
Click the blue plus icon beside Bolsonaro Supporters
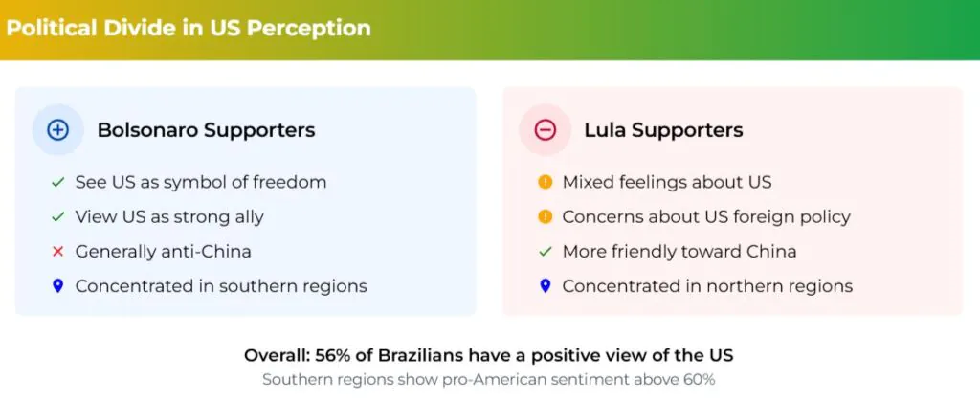tap(57, 130)
